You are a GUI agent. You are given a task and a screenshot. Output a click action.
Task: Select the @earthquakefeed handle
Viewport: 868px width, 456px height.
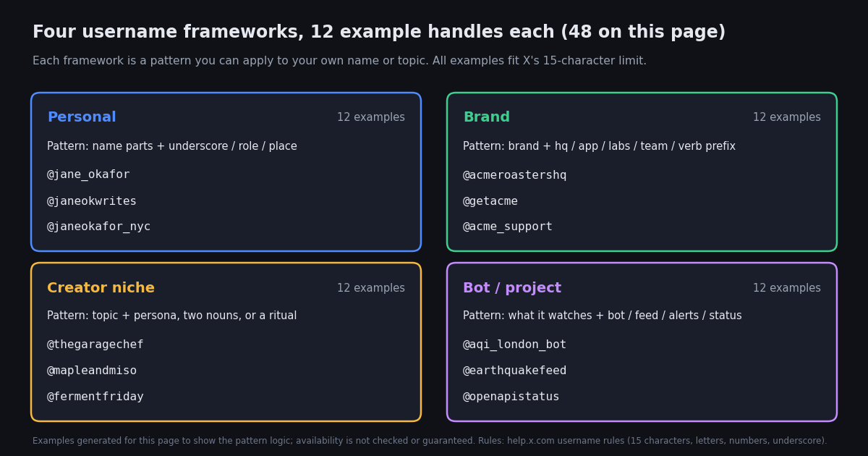(515, 371)
